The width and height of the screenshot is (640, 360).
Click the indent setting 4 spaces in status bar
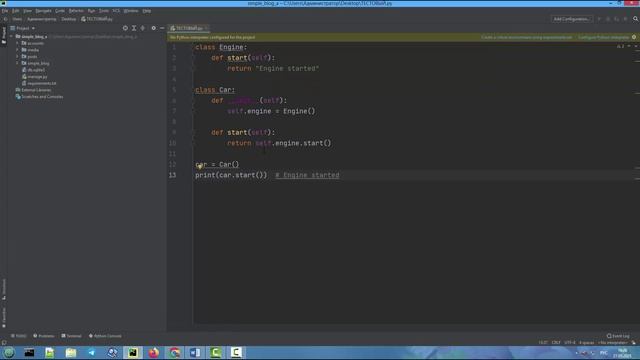(x=587, y=343)
